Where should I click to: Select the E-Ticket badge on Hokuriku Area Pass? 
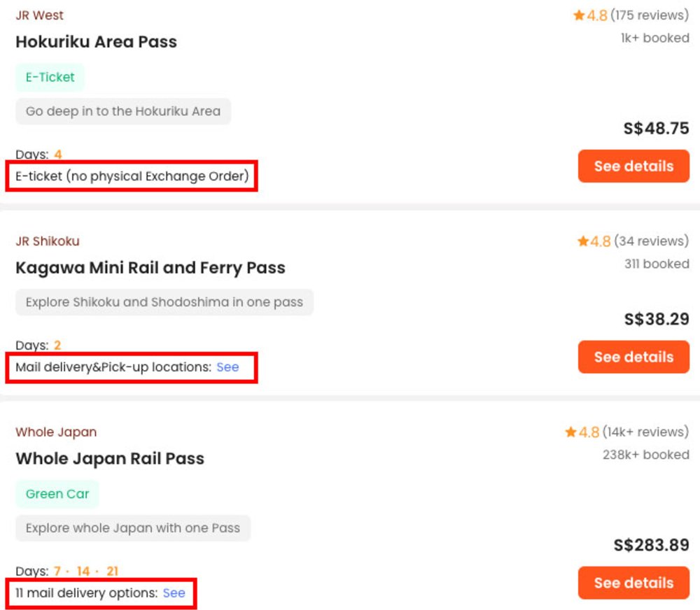[x=49, y=78]
